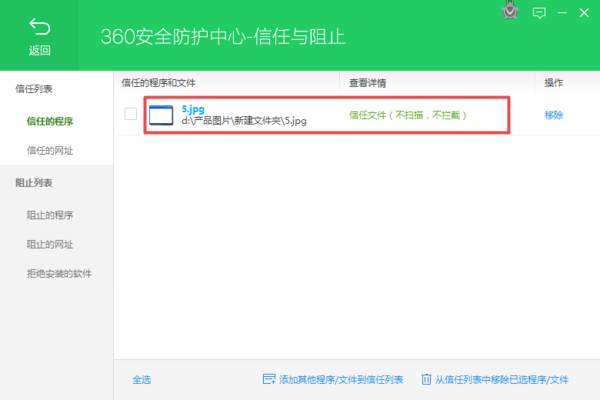The image size is (600, 400).
Task: Open 阻止的程序 in the sidebar
Action: click(x=50, y=215)
